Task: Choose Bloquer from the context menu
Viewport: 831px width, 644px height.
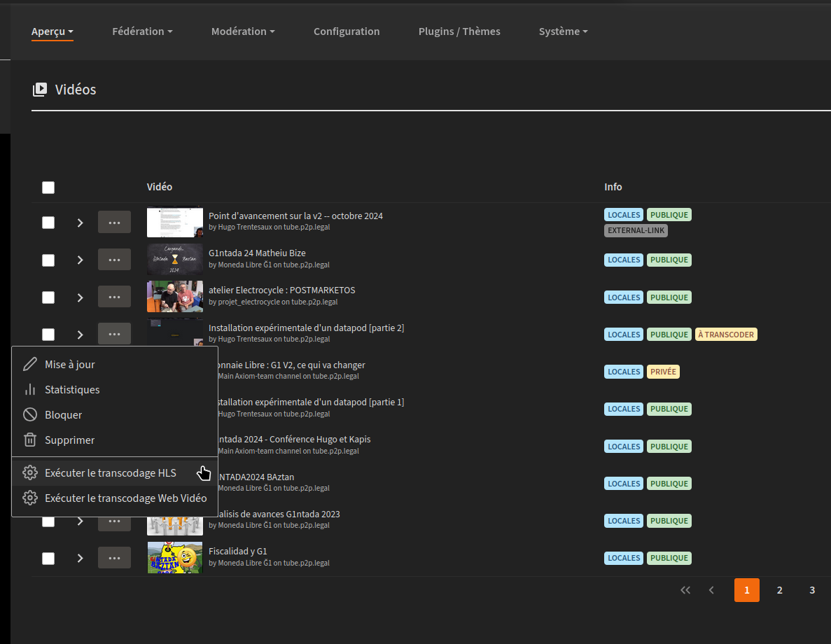Action: (x=115, y=414)
